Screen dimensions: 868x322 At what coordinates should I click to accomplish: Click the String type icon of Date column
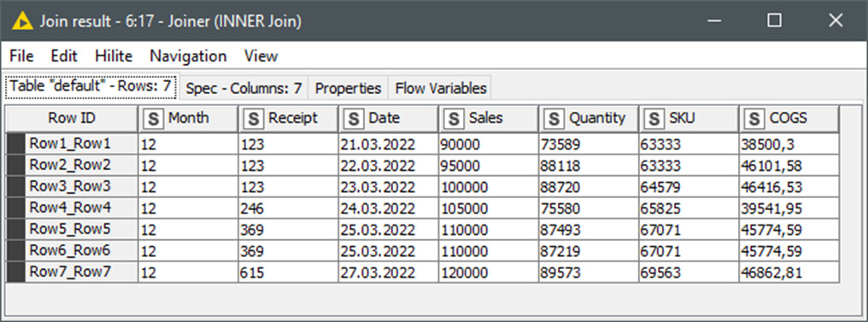[353, 119]
